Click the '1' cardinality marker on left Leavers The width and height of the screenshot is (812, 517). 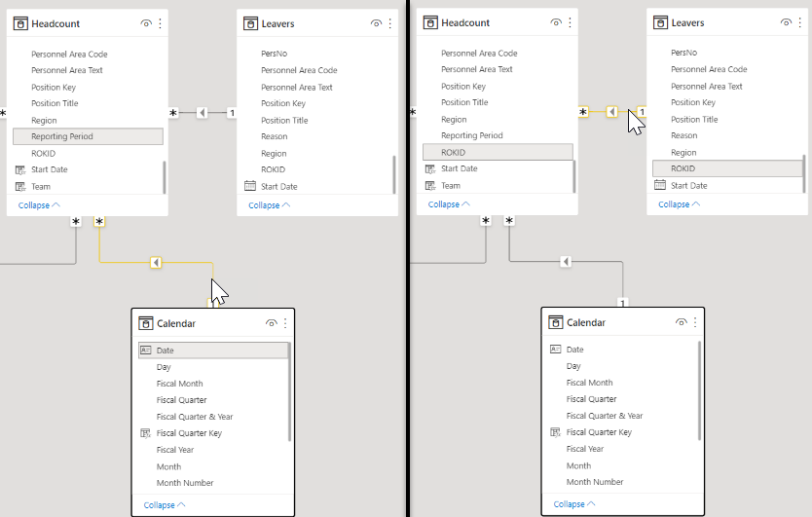(x=232, y=112)
